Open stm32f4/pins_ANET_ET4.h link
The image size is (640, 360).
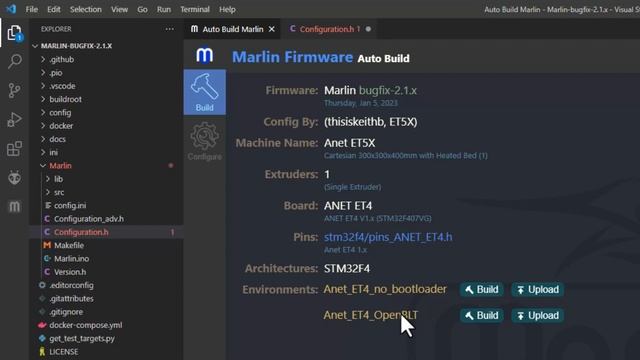point(388,237)
